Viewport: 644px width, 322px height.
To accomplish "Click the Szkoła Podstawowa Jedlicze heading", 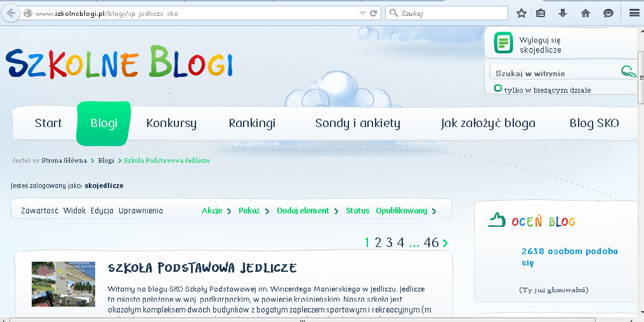I will pyautogui.click(x=202, y=269).
